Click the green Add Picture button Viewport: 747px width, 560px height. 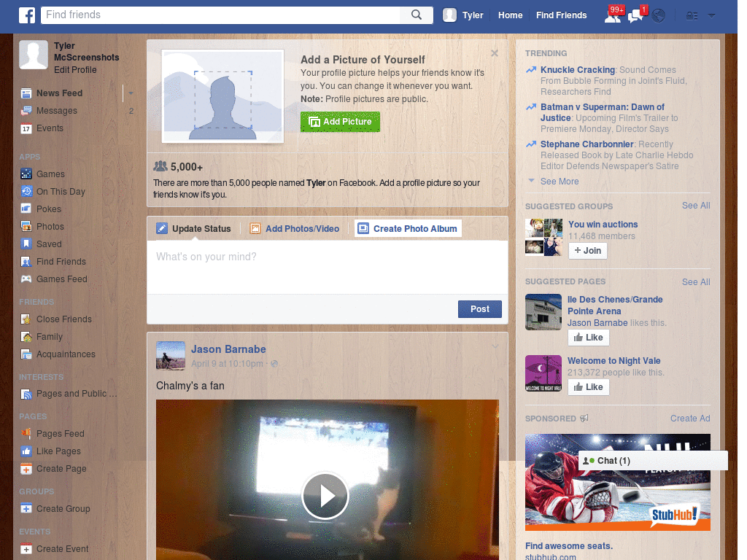[x=340, y=122]
